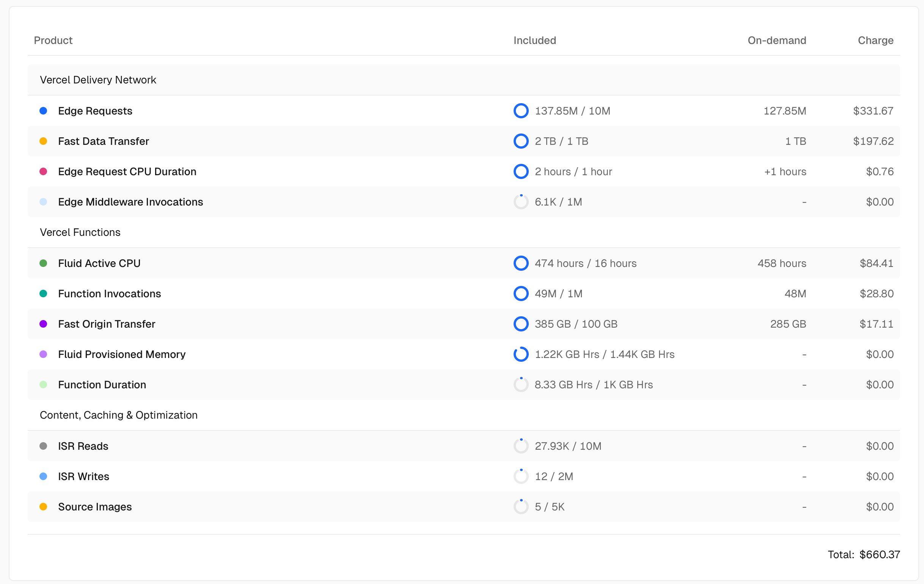Select the Function Duration product name

(x=102, y=385)
